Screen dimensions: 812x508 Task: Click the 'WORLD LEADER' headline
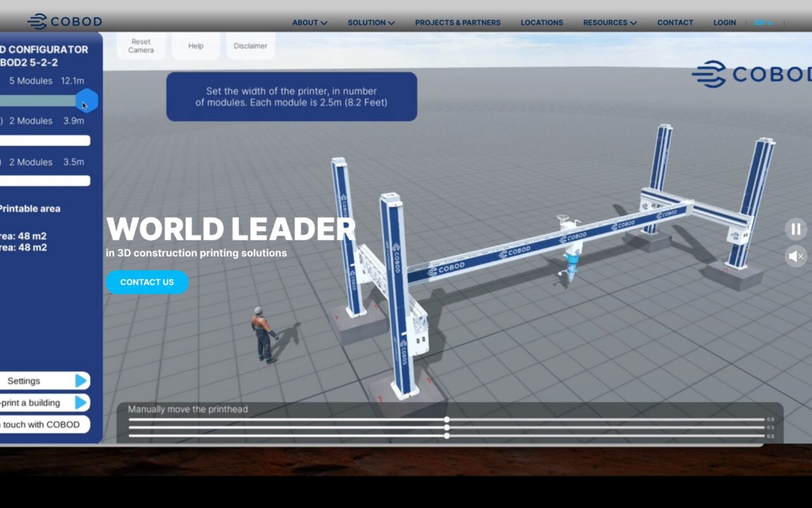(231, 229)
